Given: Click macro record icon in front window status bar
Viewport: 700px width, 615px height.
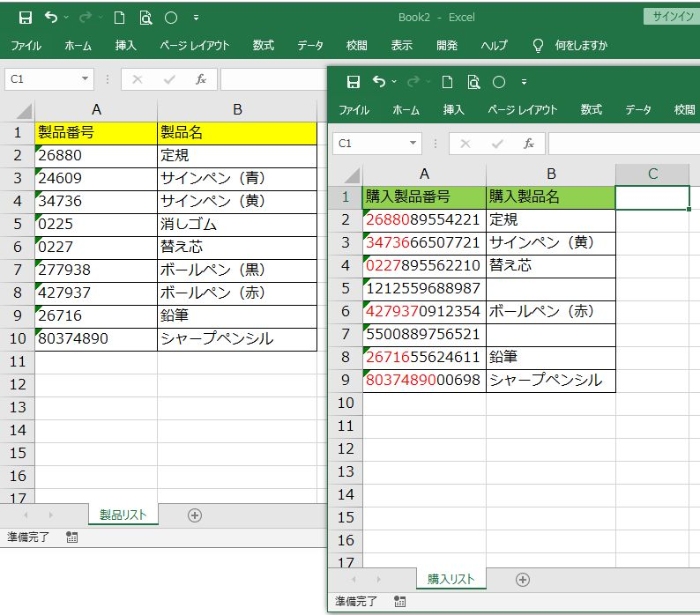Looking at the screenshot, I should click(x=400, y=601).
